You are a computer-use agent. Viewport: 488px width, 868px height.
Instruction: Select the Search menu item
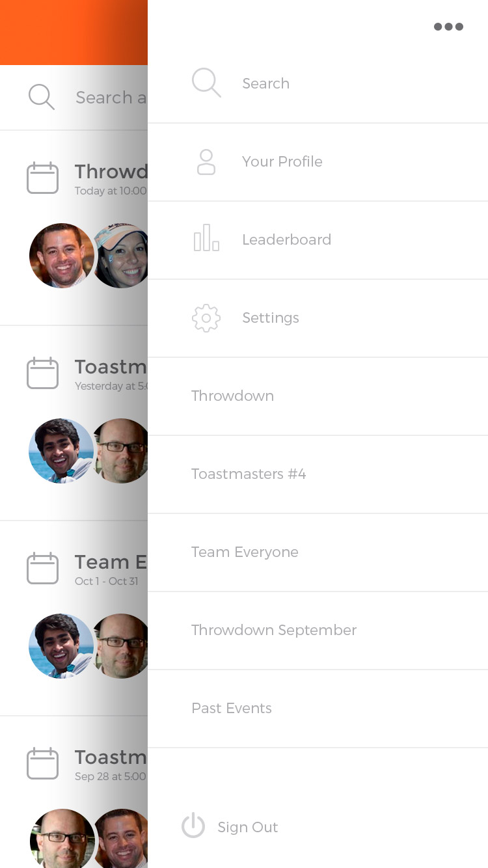coord(265,83)
